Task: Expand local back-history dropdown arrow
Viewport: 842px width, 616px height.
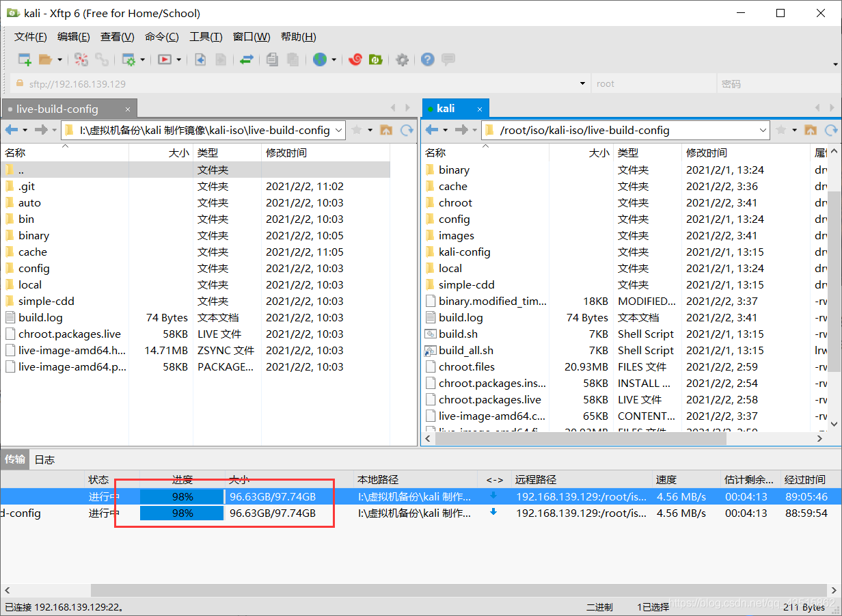Action: point(25,130)
